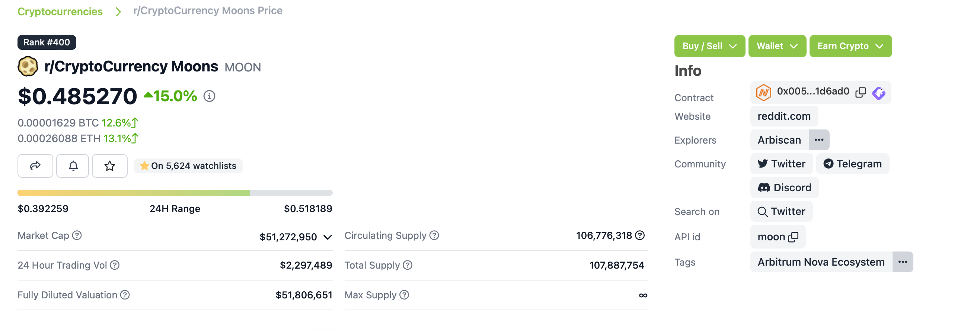Click the share arrow icon button
980x330 pixels.
click(35, 166)
